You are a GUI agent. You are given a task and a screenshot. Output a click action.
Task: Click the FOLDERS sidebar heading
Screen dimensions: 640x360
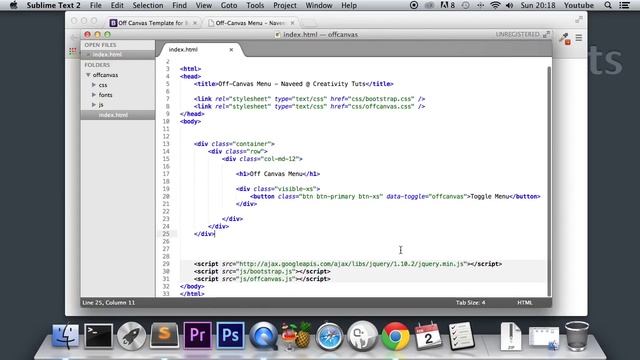pos(97,65)
